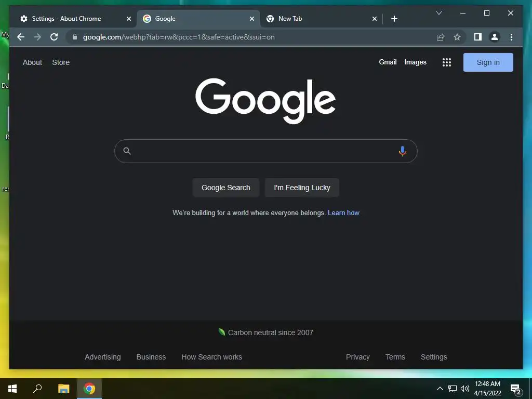
Task: Click the magnifier icon in search box
Action: (127, 151)
